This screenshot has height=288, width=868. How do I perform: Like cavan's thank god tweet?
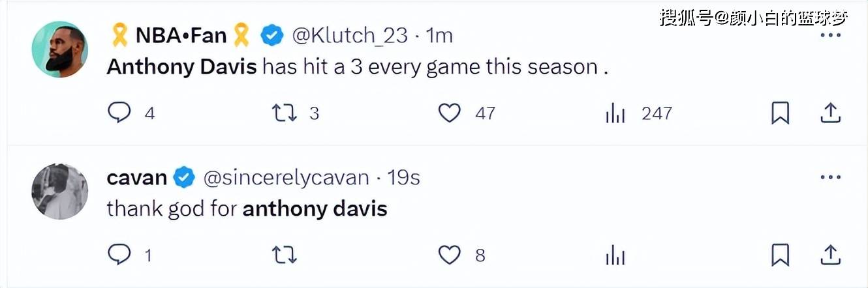pos(449,255)
